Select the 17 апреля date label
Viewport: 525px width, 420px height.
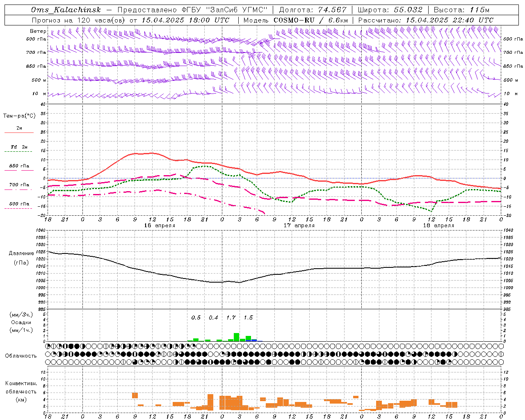coord(299,226)
